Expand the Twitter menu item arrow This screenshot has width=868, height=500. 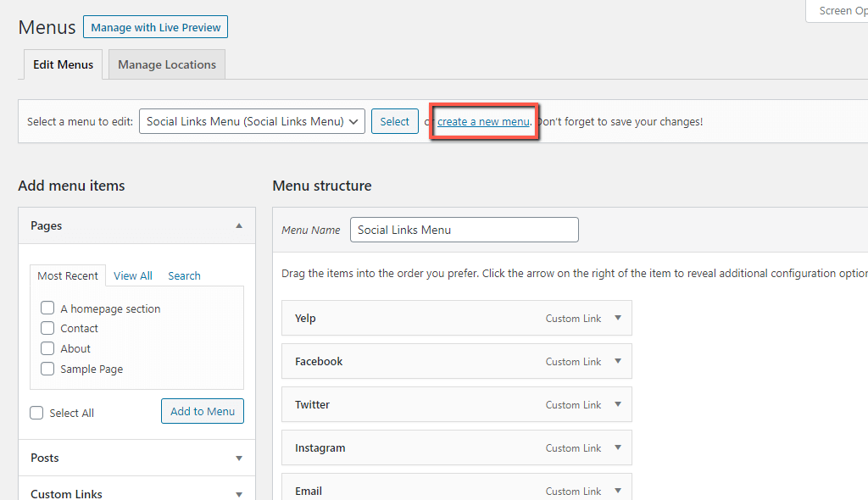[618, 404]
